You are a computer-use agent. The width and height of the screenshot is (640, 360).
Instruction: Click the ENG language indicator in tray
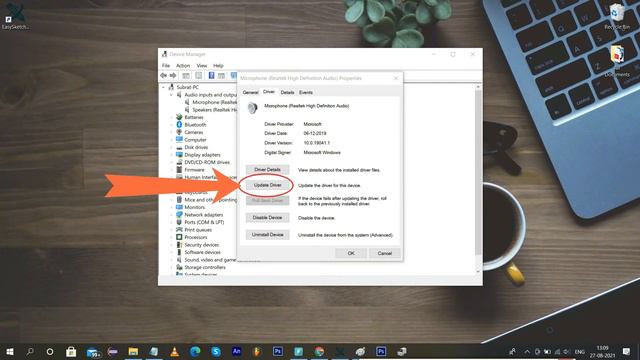(x=580, y=352)
